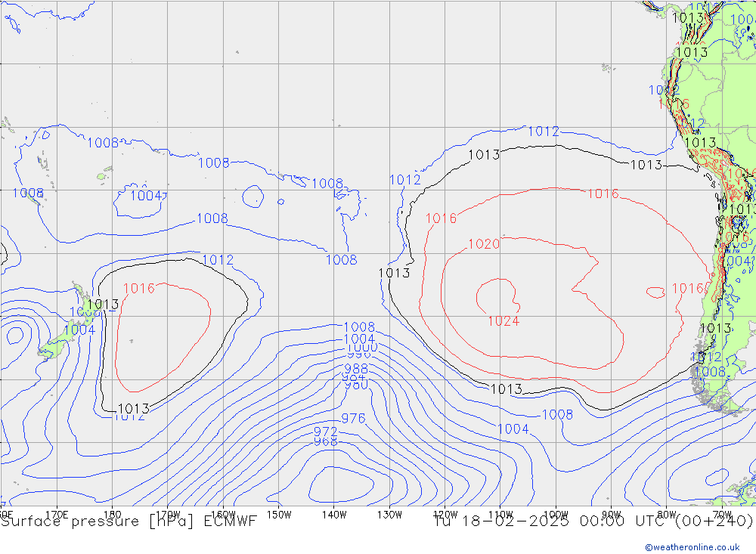756x554 pixels.
Task: Select the 110W longitude label
Action: click(x=500, y=515)
